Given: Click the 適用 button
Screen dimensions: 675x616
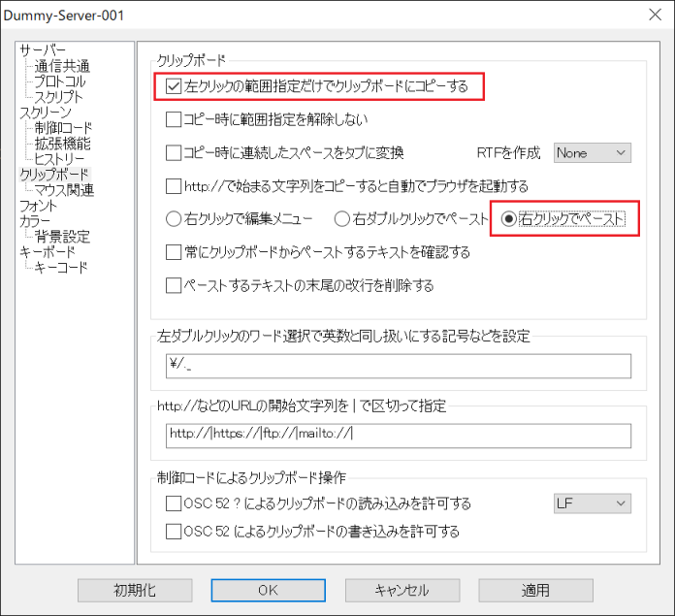Looking at the screenshot, I should click(x=535, y=590).
